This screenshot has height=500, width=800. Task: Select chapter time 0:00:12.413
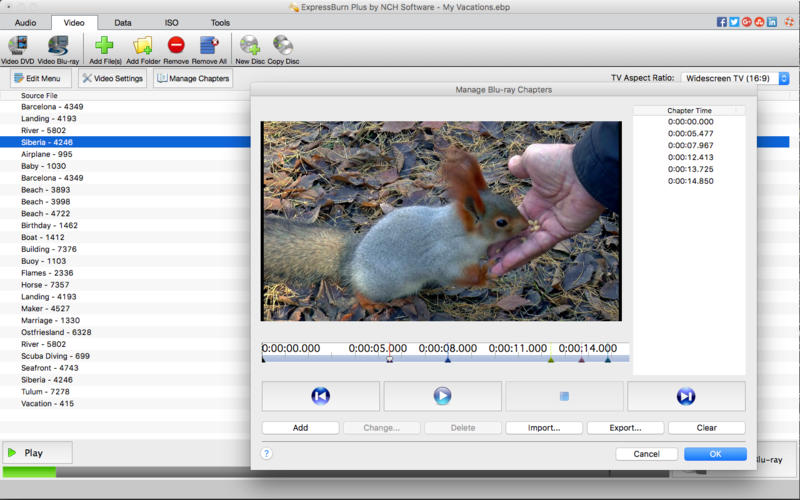[690, 157]
